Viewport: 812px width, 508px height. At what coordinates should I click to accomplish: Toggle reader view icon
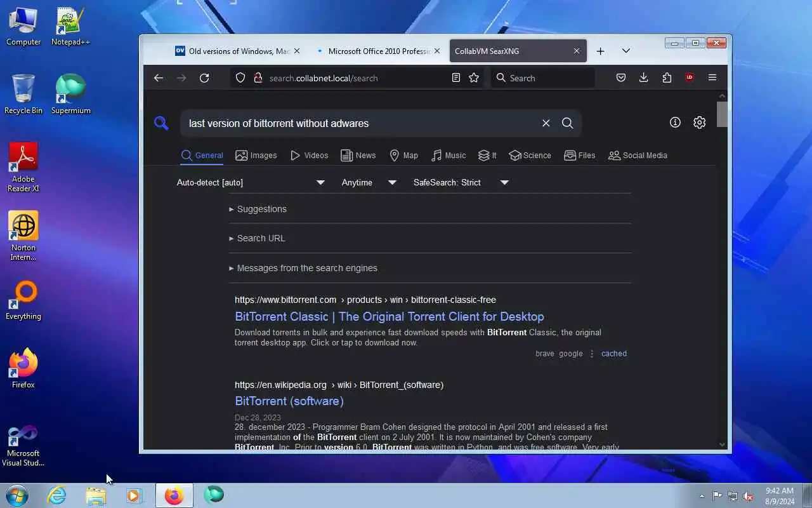pyautogui.click(x=455, y=78)
